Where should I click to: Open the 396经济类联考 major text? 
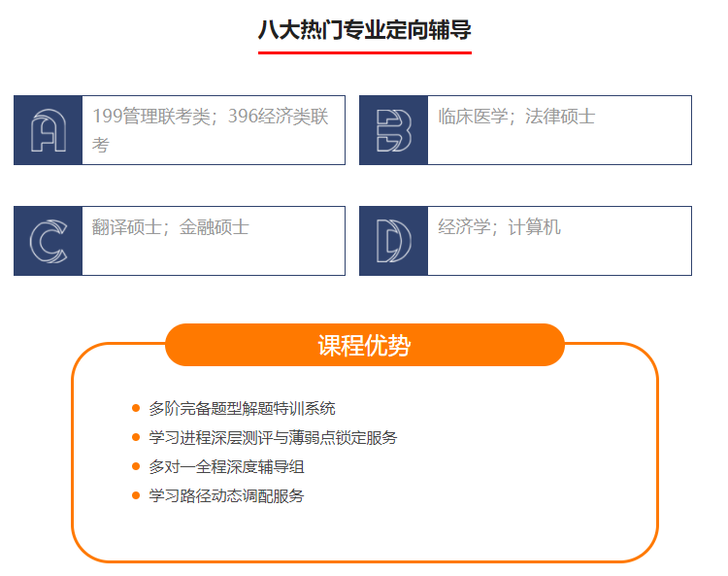coord(278,117)
